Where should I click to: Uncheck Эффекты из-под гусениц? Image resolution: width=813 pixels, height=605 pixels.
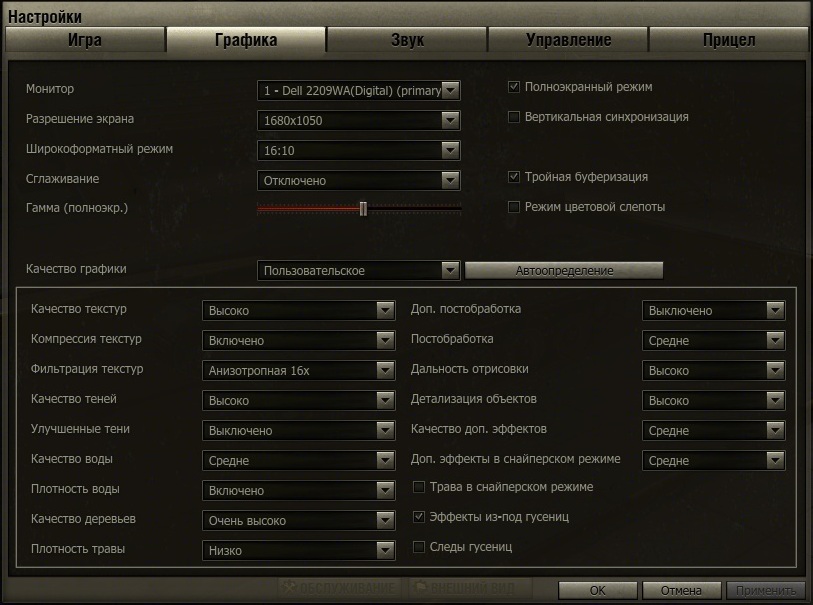419,517
